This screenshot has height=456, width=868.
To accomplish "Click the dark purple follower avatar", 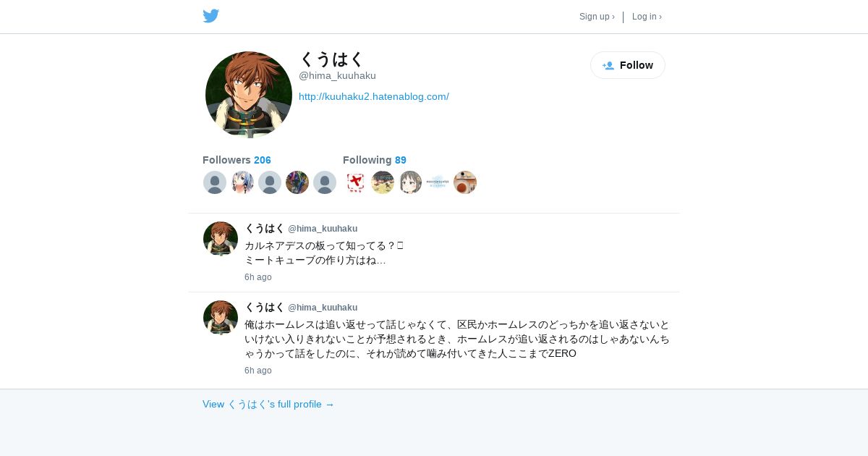I will (x=297, y=182).
